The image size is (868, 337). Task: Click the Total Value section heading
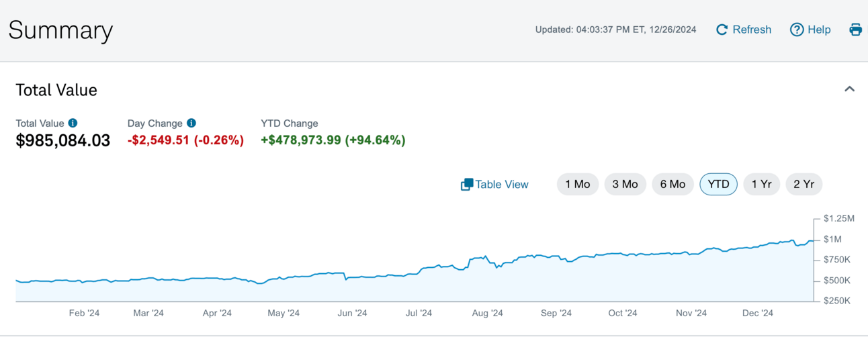tap(56, 90)
